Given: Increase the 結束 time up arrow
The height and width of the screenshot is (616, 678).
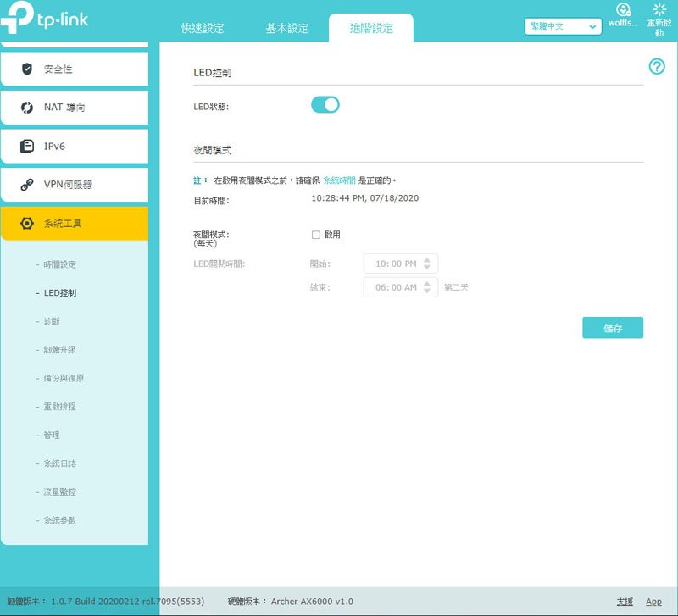Looking at the screenshot, I should coord(427,284).
